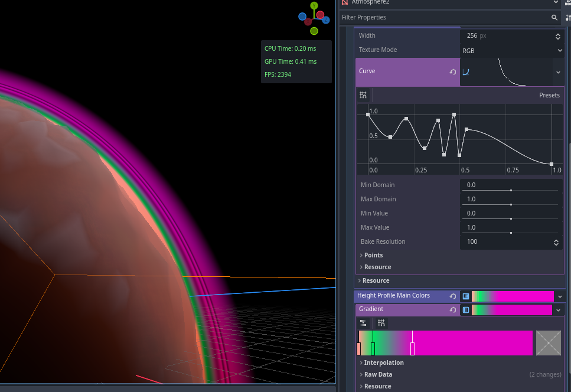Click the Max Domain slider
Image resolution: width=571 pixels, height=392 pixels.
tap(510, 204)
